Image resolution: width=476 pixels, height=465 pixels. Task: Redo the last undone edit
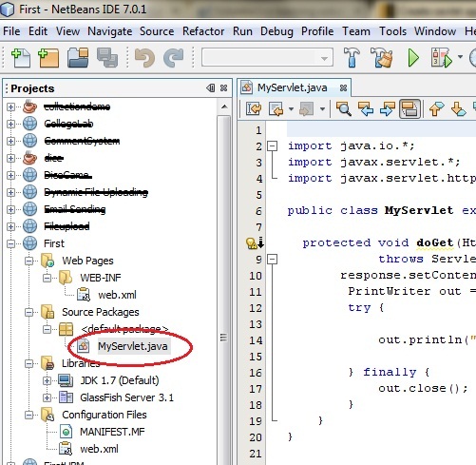[x=173, y=58]
